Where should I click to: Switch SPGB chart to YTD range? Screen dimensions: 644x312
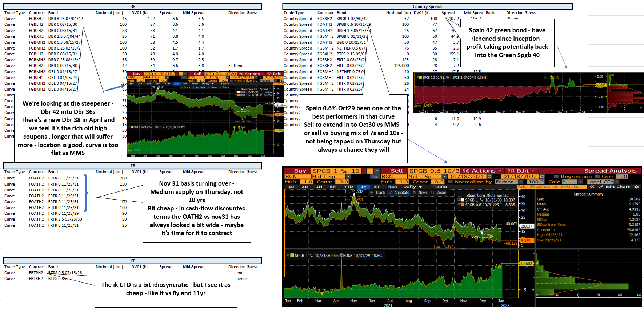[348, 187]
